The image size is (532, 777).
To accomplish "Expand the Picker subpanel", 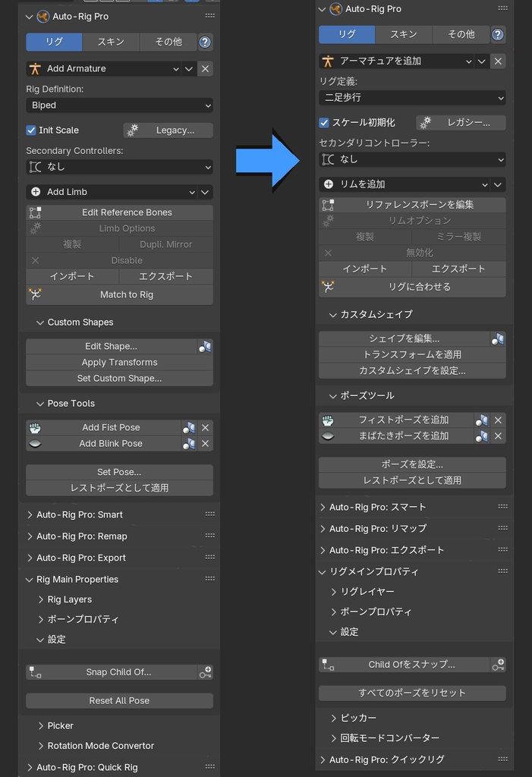I will 41,726.
